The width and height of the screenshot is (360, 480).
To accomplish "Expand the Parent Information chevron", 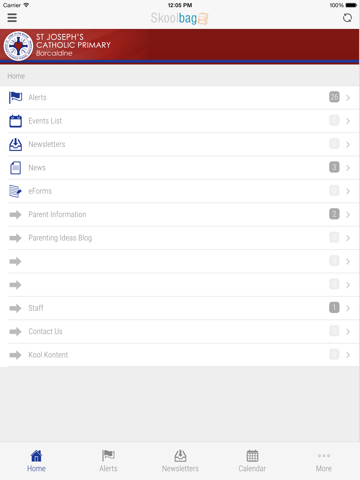I will [348, 215].
